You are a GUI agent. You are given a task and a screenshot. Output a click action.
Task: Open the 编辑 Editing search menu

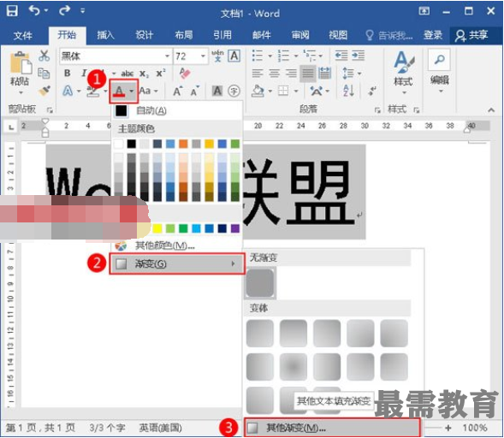click(x=439, y=71)
